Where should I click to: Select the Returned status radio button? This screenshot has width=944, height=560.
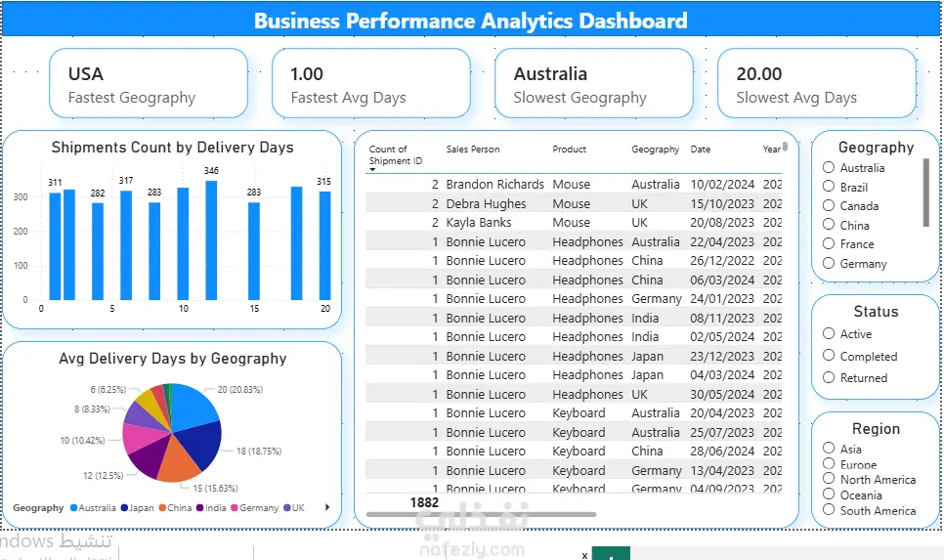tap(829, 377)
